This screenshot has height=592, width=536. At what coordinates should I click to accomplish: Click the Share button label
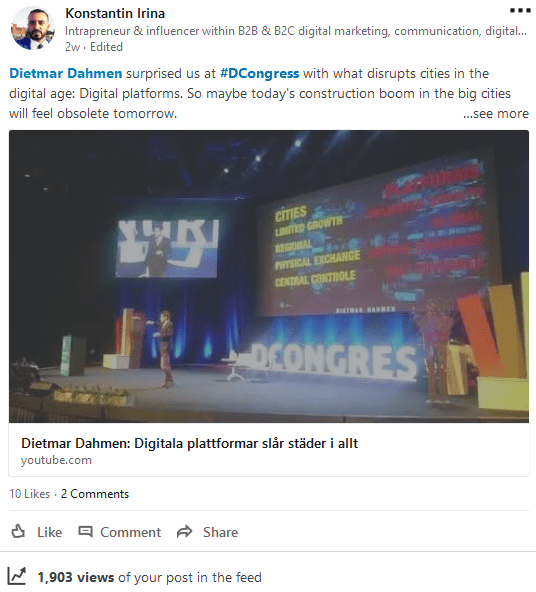tap(220, 532)
